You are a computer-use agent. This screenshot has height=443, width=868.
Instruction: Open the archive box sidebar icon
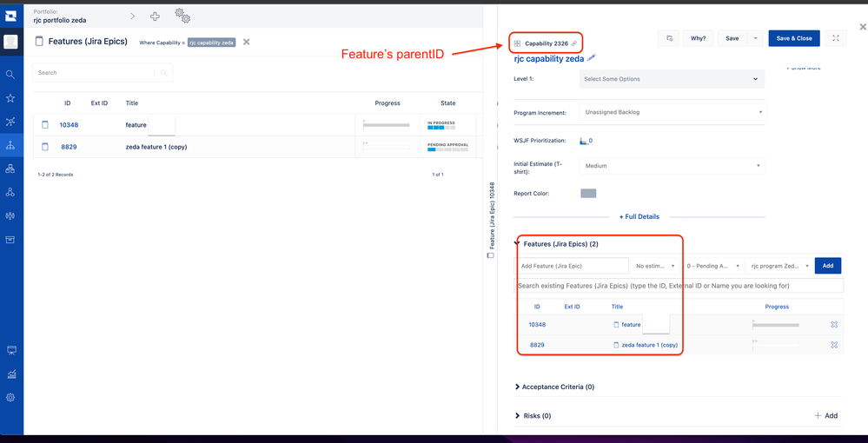(x=10, y=239)
